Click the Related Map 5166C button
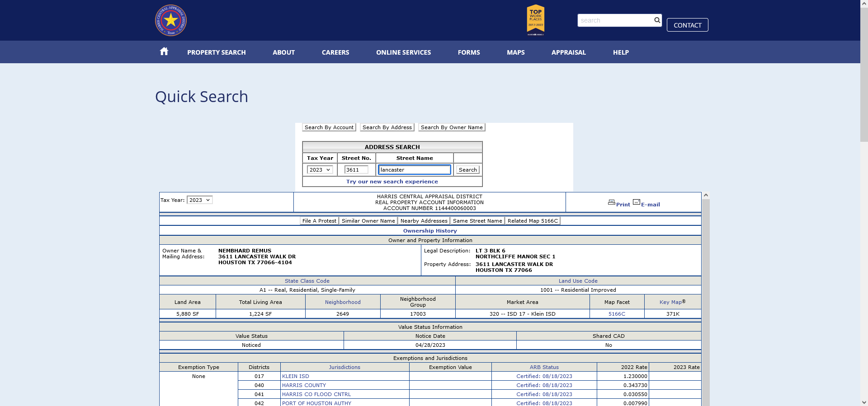The height and width of the screenshot is (406, 868). click(x=533, y=221)
